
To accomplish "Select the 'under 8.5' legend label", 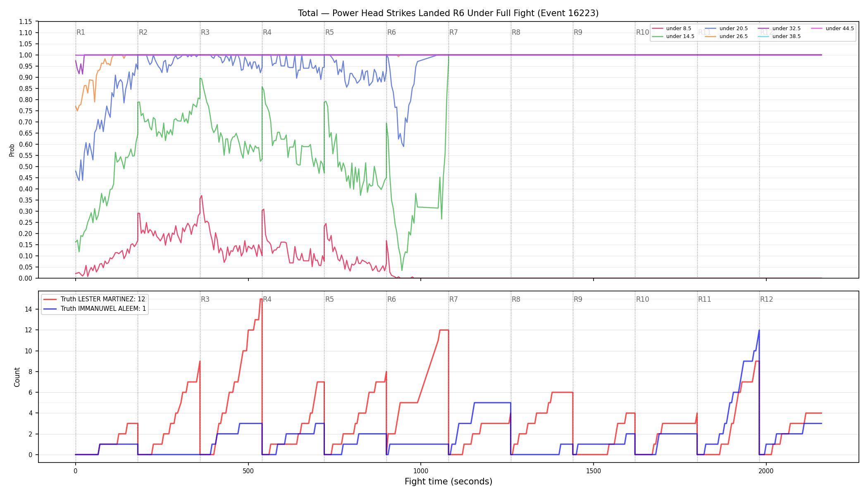I will point(678,29).
